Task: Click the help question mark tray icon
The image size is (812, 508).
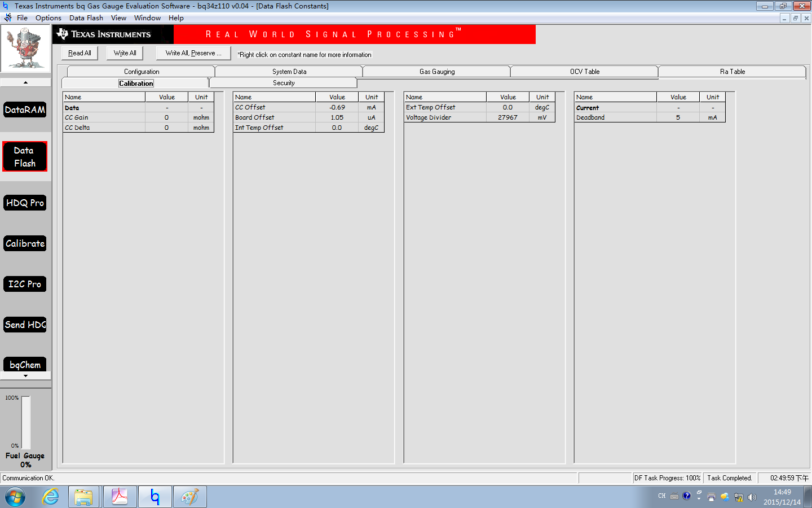Action: tap(686, 496)
